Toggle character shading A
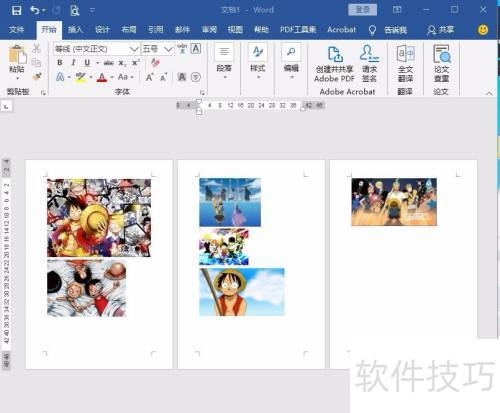Viewport: 500px width, 413px height. [x=182, y=77]
